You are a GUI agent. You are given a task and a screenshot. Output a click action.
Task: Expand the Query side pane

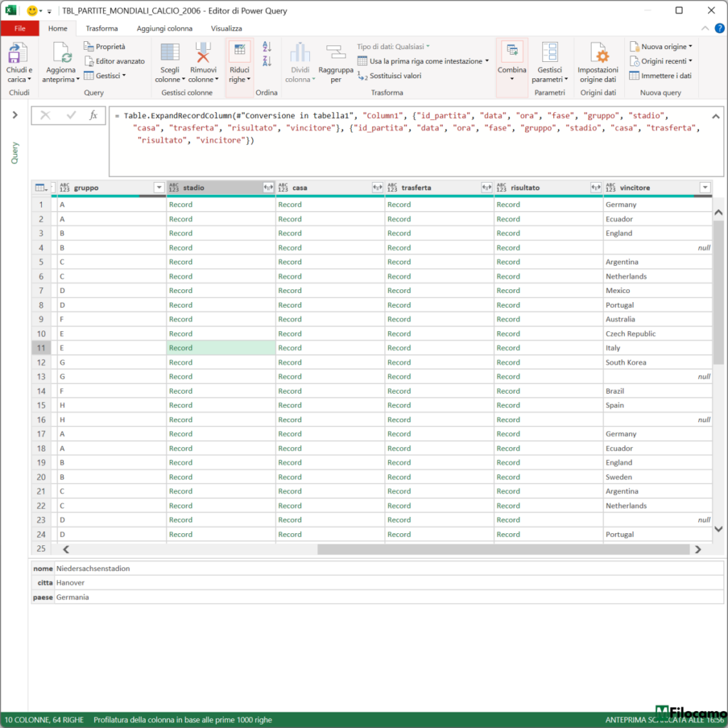coord(15,114)
